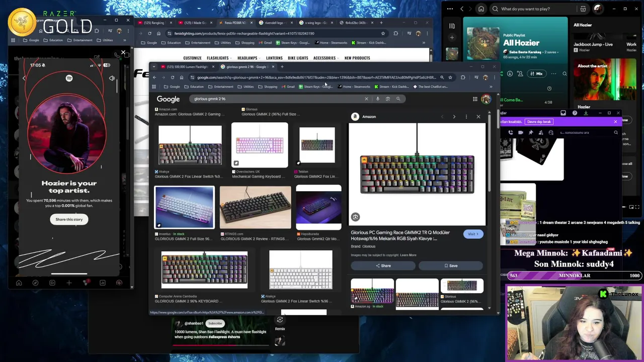644x362 pixels.
Task: Open the Google apps grid
Action: coord(475,99)
